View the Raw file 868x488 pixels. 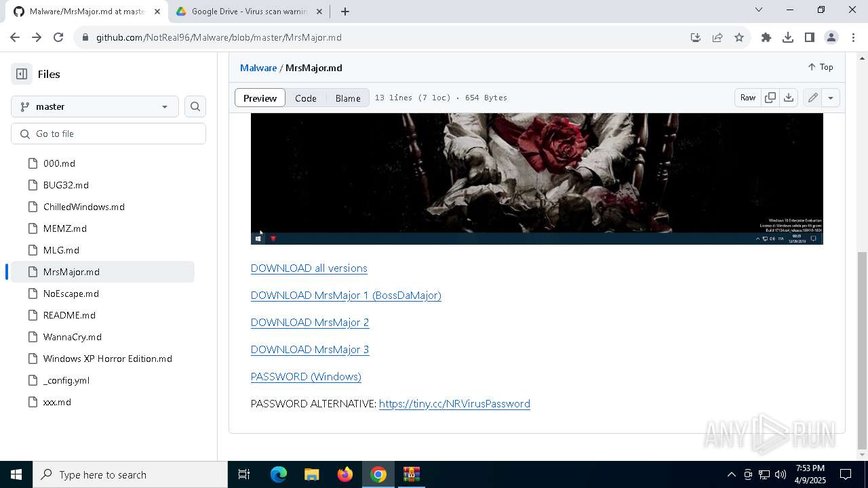pyautogui.click(x=748, y=98)
